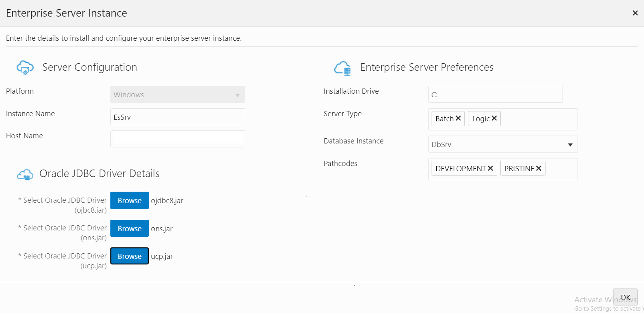The height and width of the screenshot is (313, 644).
Task: Click the Database Instance label
Action: 354,141
